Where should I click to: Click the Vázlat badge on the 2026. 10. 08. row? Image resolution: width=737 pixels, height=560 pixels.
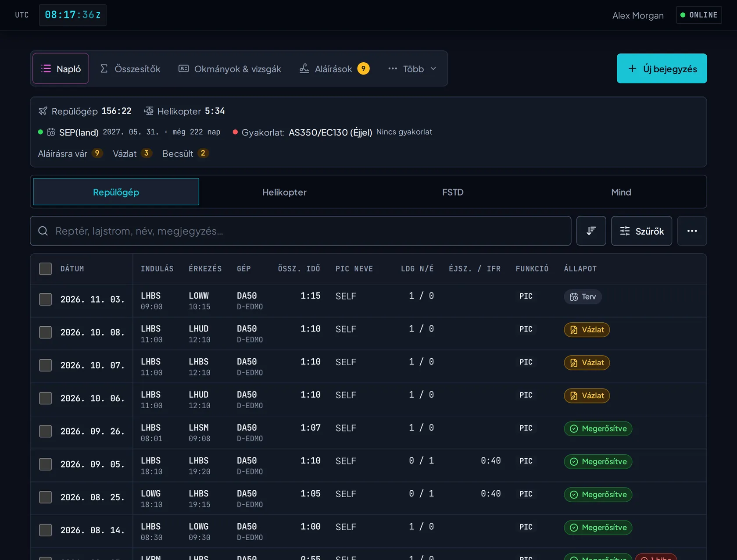tap(587, 330)
